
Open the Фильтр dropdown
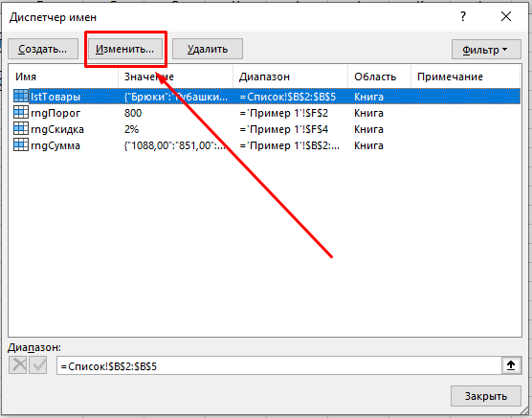coord(486,50)
